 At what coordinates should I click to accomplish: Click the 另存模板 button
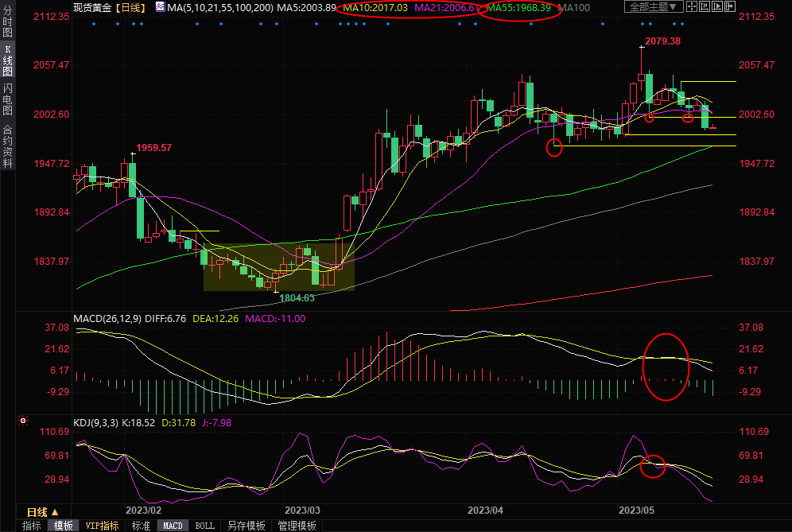(x=246, y=526)
